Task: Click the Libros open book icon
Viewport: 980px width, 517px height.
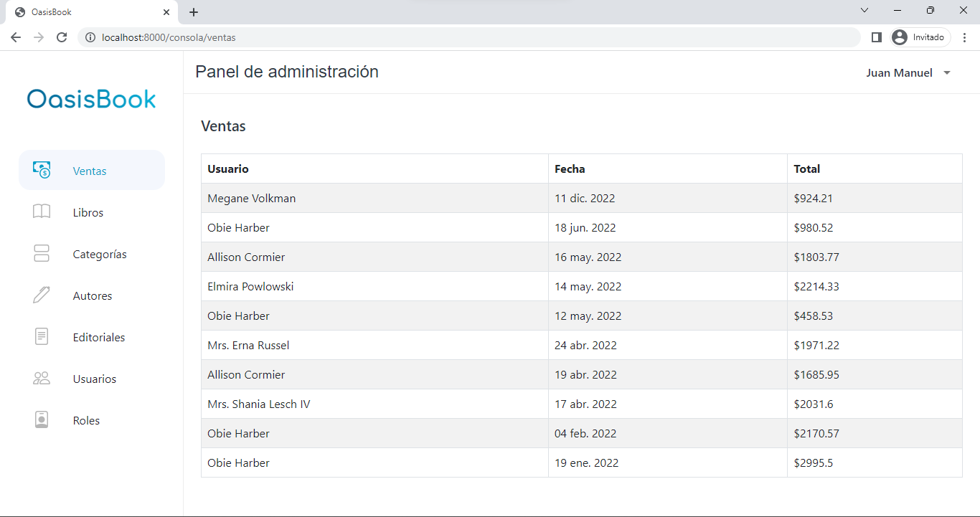Action: click(x=42, y=212)
